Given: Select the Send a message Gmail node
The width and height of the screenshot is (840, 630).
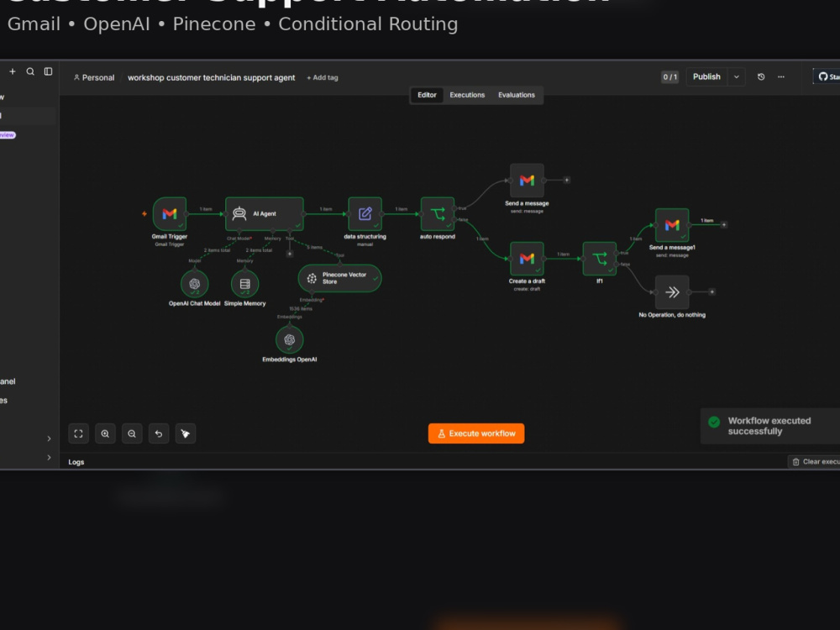Looking at the screenshot, I should [x=527, y=181].
